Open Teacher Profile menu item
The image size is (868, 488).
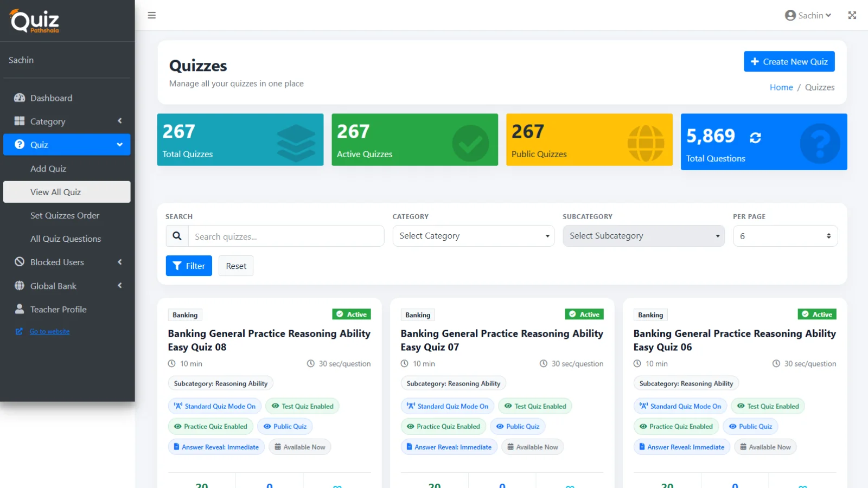(x=67, y=309)
